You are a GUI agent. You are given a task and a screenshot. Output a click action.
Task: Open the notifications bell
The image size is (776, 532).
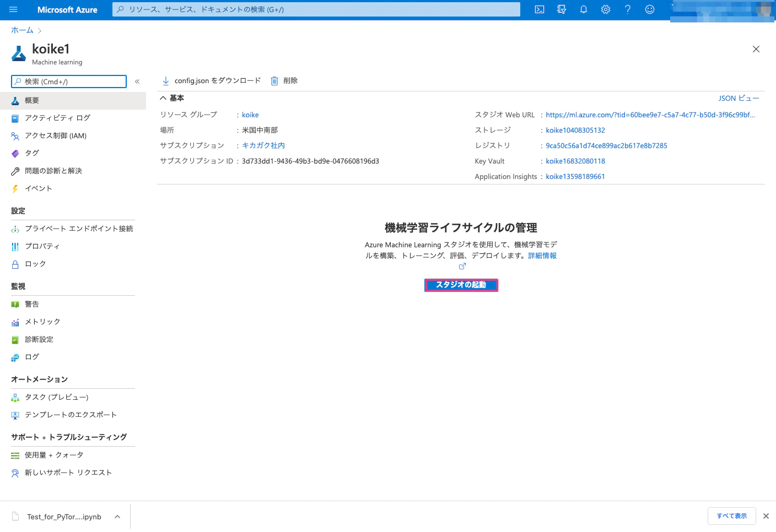(584, 9)
